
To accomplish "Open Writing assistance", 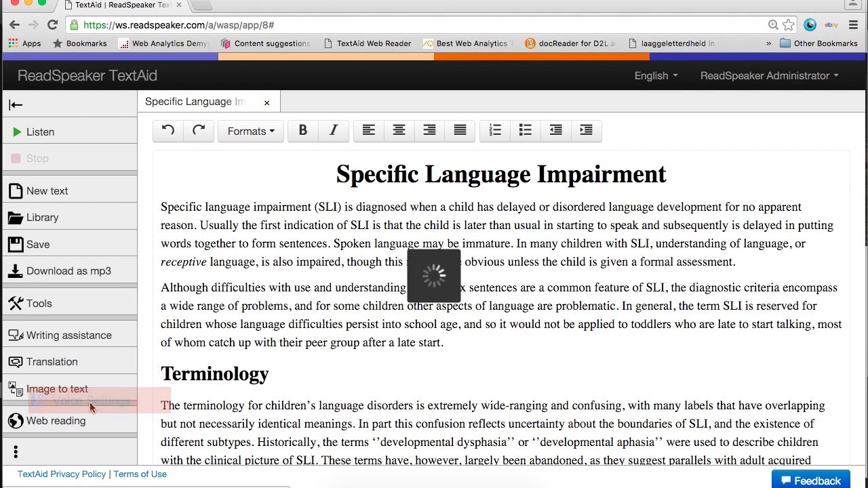I will pos(69,335).
